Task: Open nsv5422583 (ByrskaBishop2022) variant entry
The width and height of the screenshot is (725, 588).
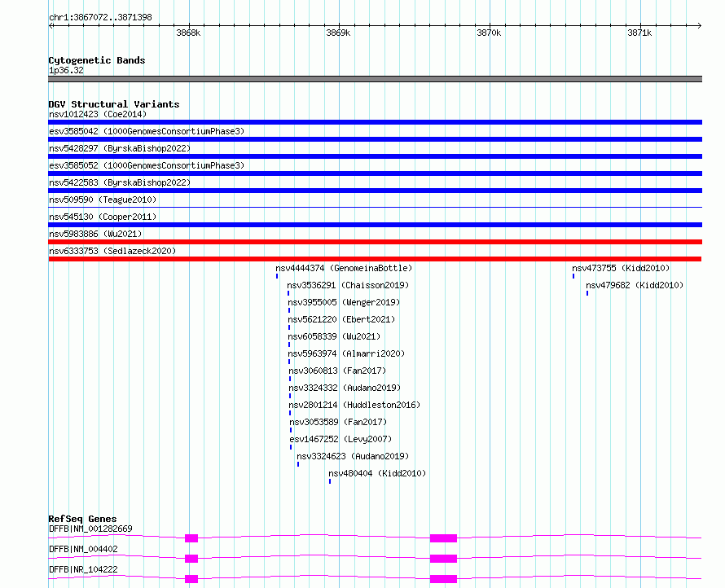Action: tap(120, 182)
